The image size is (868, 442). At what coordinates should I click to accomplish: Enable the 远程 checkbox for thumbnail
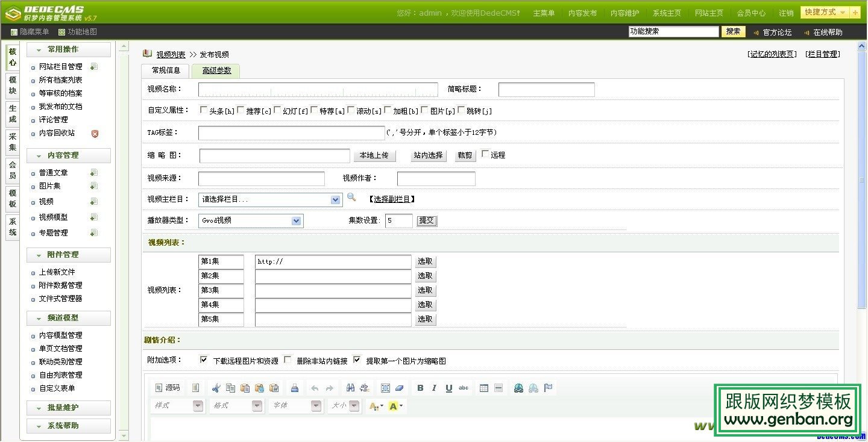coord(485,154)
